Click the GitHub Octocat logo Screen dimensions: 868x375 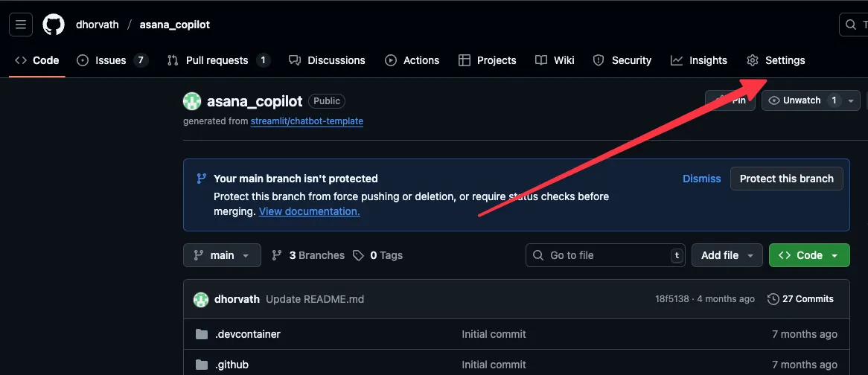point(54,25)
